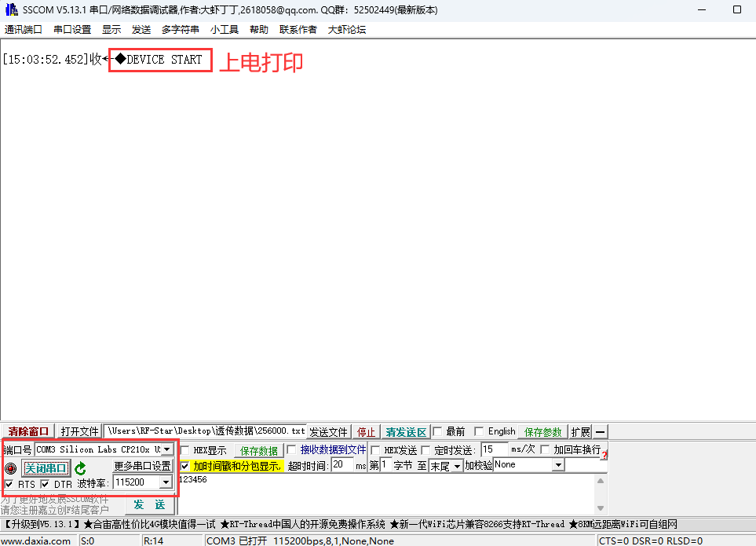Image resolution: width=756 pixels, height=546 pixels.
Task: Open the COM3 port number dropdown
Action: coord(166,449)
